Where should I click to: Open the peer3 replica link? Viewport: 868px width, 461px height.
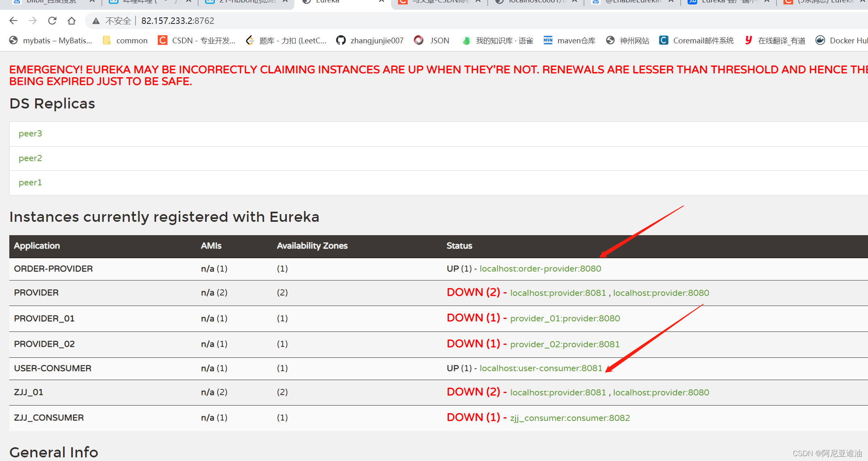coord(30,134)
